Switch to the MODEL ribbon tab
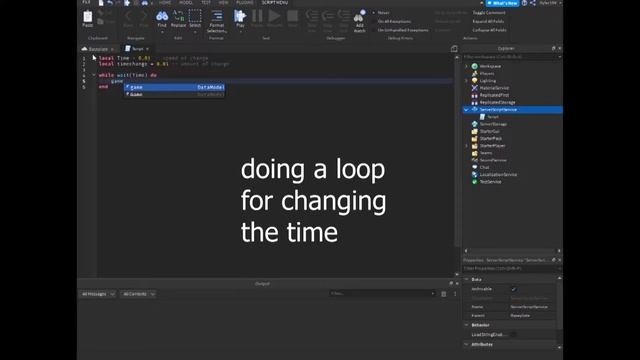This screenshot has height=360, width=640. 186,2
